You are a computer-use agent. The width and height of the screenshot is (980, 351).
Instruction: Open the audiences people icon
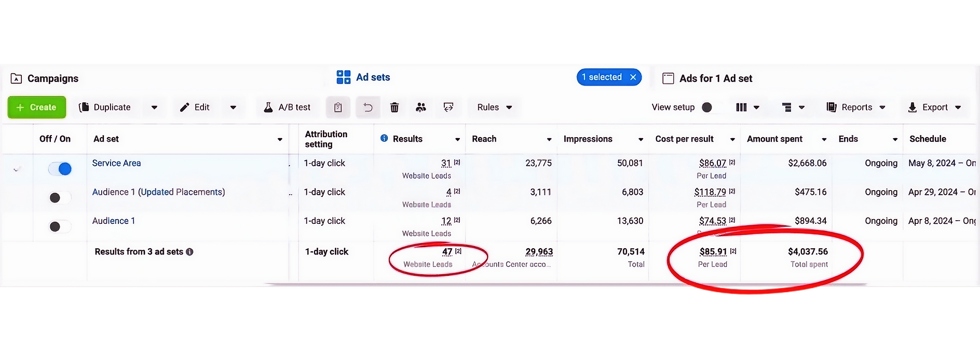click(421, 107)
